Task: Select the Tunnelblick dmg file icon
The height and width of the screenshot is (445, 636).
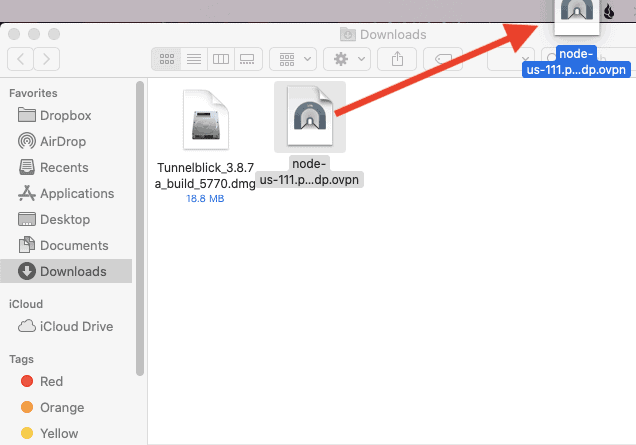Action: tap(206, 120)
